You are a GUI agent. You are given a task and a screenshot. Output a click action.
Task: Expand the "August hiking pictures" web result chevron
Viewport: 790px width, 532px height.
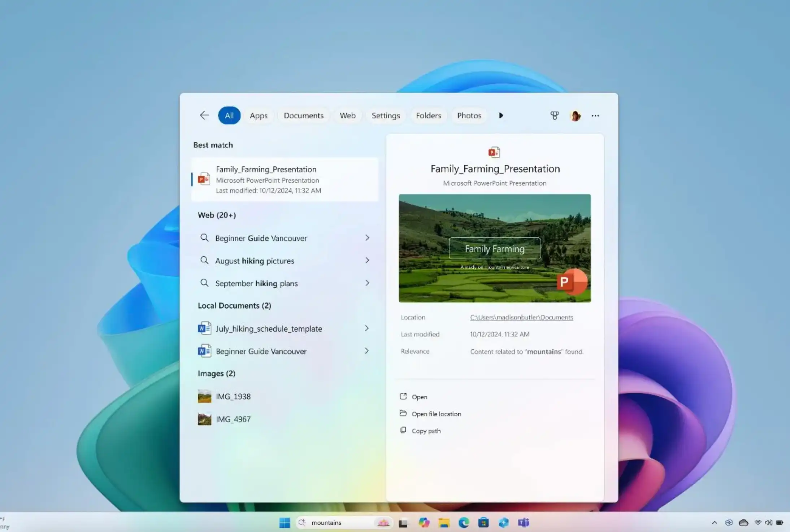pos(367,260)
